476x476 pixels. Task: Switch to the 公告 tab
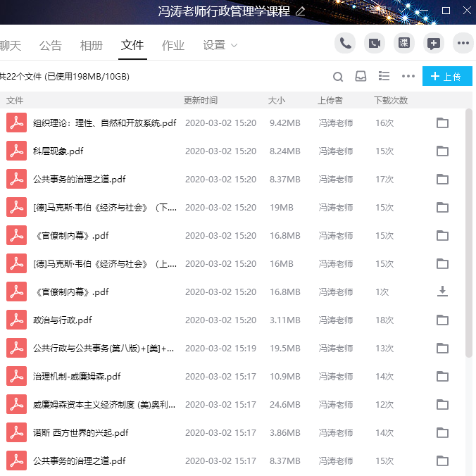51,46
